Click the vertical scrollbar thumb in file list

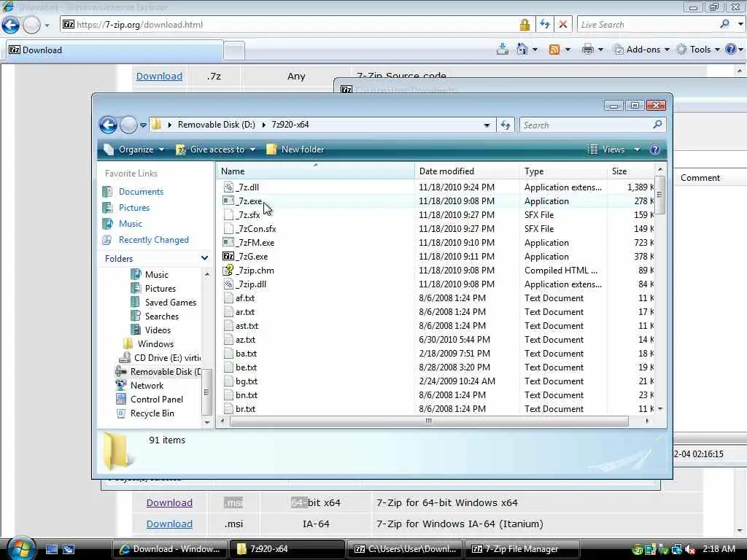pos(659,195)
